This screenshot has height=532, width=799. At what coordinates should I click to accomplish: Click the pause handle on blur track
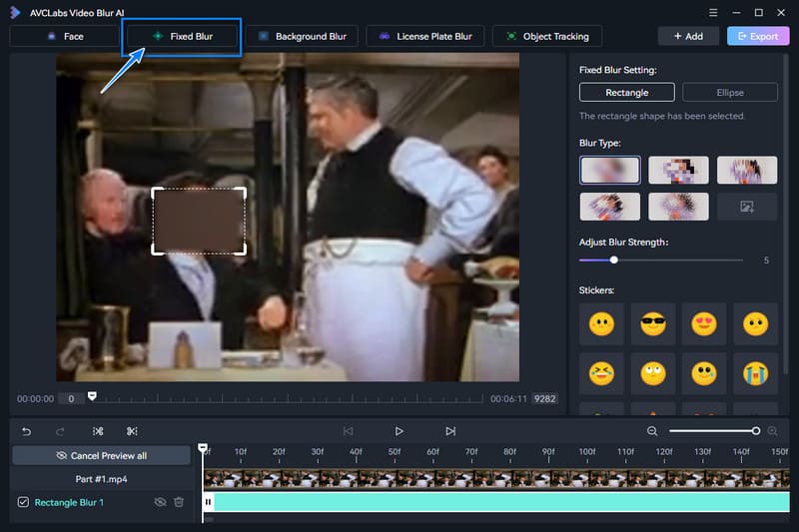209,502
